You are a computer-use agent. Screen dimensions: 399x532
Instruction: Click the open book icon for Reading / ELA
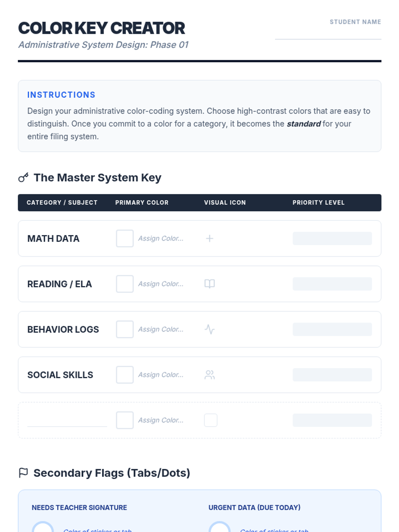tap(209, 284)
